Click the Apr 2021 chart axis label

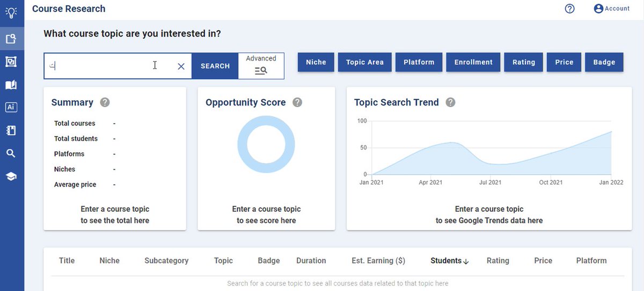pyautogui.click(x=430, y=183)
